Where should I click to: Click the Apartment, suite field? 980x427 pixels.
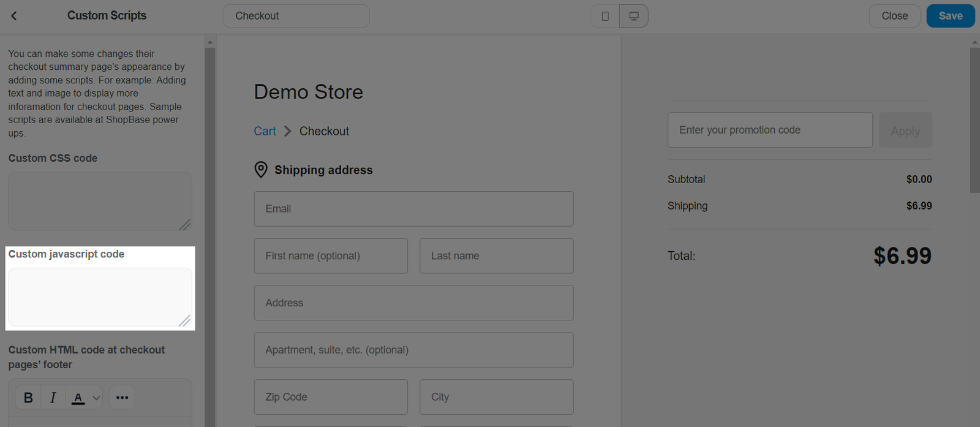click(x=413, y=350)
